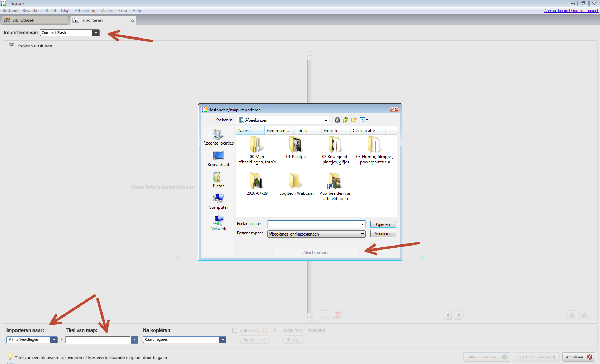The width and height of the screenshot is (600, 364).
Task: Select the 01 Plaatjes folder
Action: pos(296,147)
